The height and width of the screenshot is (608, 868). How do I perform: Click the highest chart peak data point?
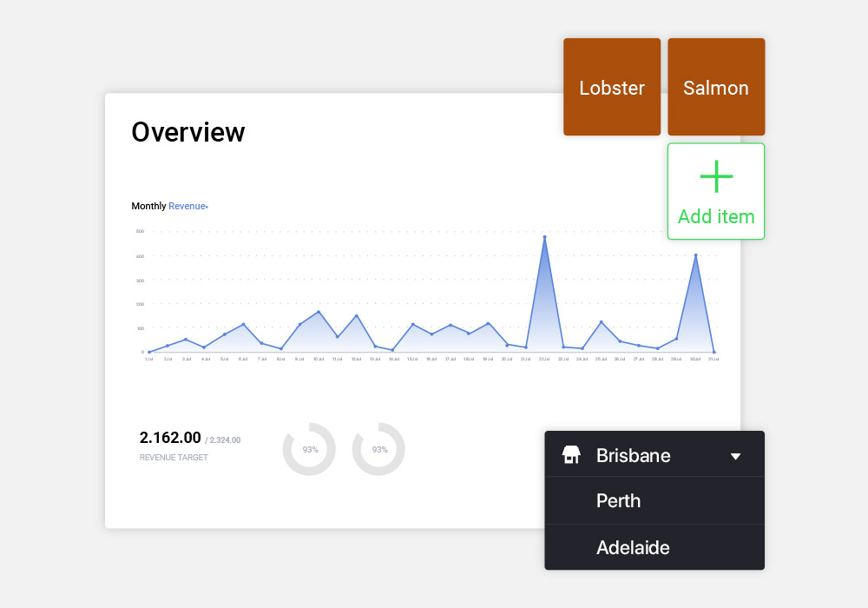point(545,237)
